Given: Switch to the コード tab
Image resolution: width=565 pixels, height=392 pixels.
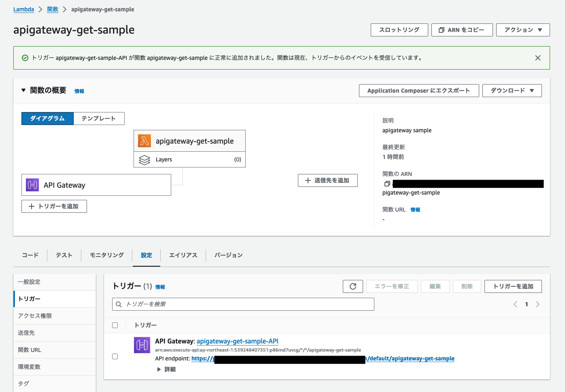Looking at the screenshot, I should [x=30, y=255].
